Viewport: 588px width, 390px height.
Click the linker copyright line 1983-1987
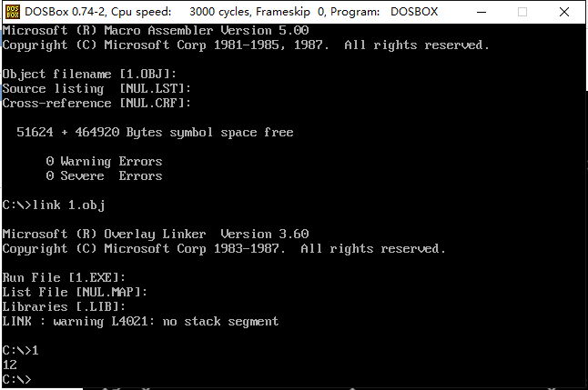(x=224, y=249)
